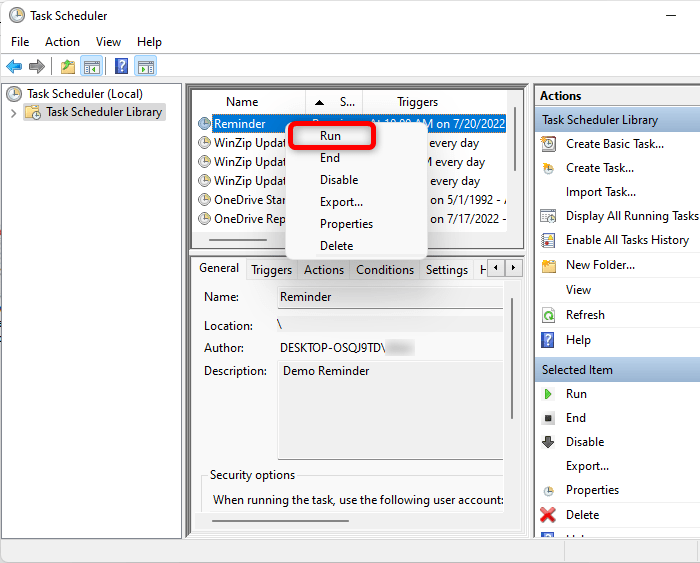Click Import Task... in Actions pane
This screenshot has height=563, width=700.
[601, 192]
